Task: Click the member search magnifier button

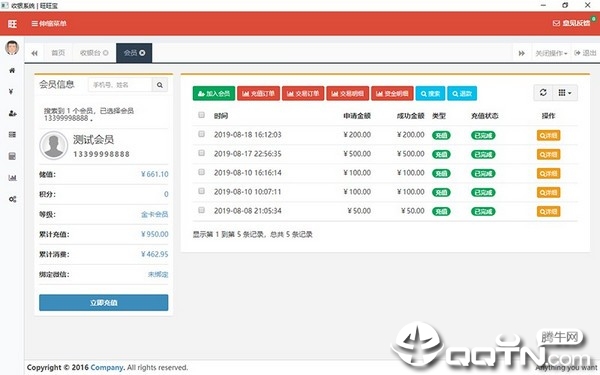Action: coord(160,85)
